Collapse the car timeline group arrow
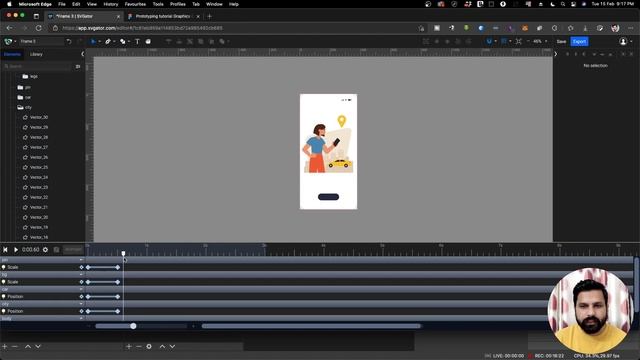 click(81, 289)
